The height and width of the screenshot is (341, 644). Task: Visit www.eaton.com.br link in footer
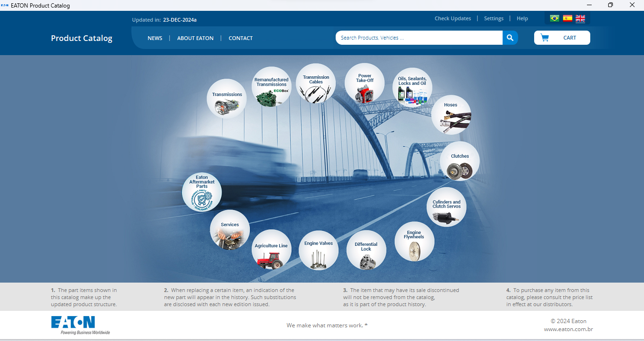[568, 330]
